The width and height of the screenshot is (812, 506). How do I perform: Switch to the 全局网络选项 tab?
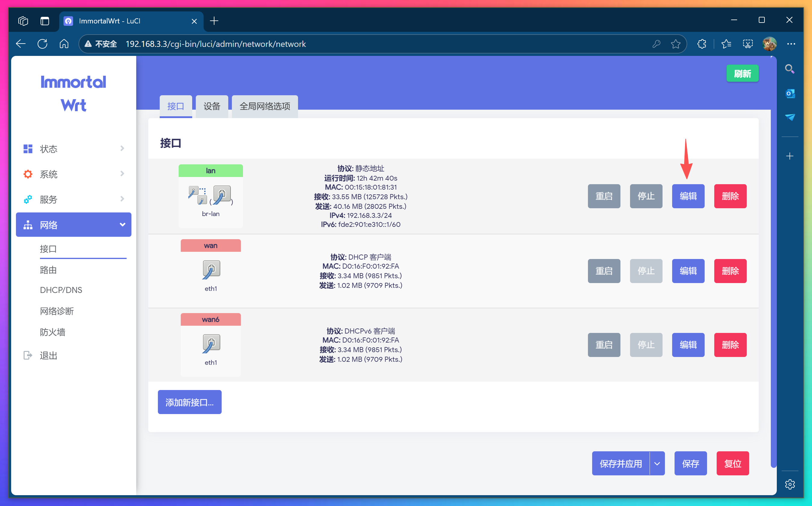point(265,106)
